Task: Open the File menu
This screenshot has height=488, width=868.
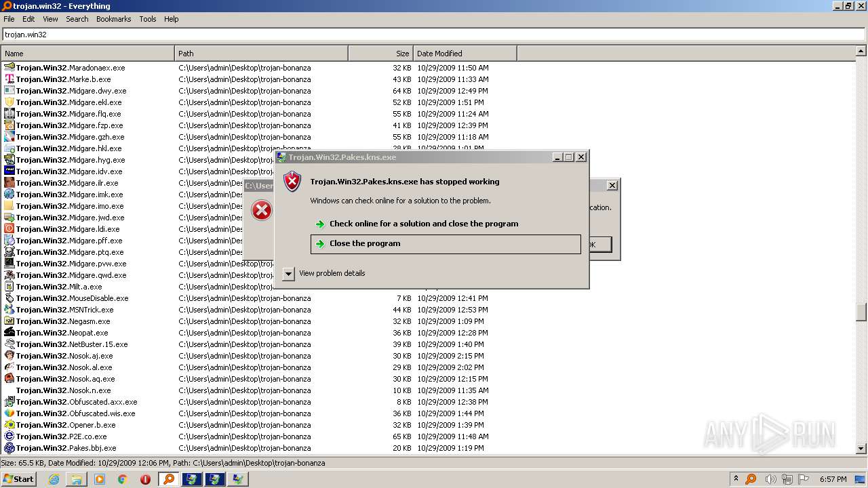Action: (x=9, y=19)
